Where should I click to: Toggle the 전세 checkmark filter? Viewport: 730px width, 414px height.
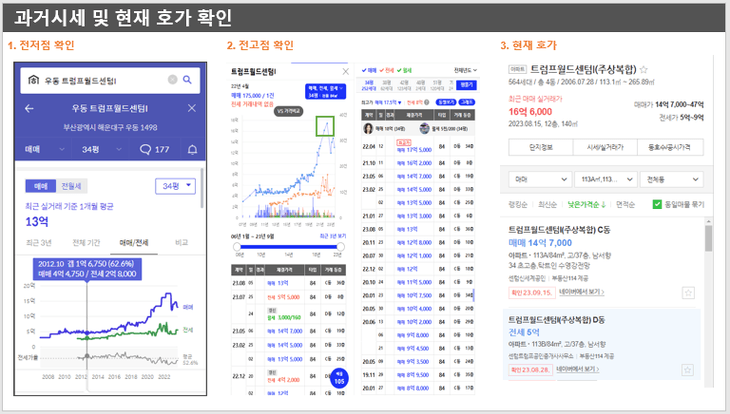[386, 70]
